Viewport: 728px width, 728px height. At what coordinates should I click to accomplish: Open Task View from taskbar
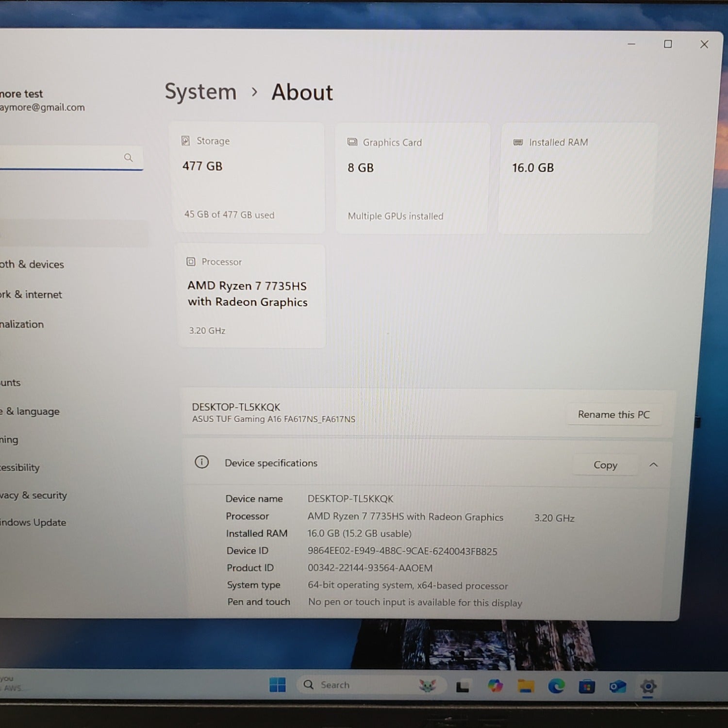point(463,686)
